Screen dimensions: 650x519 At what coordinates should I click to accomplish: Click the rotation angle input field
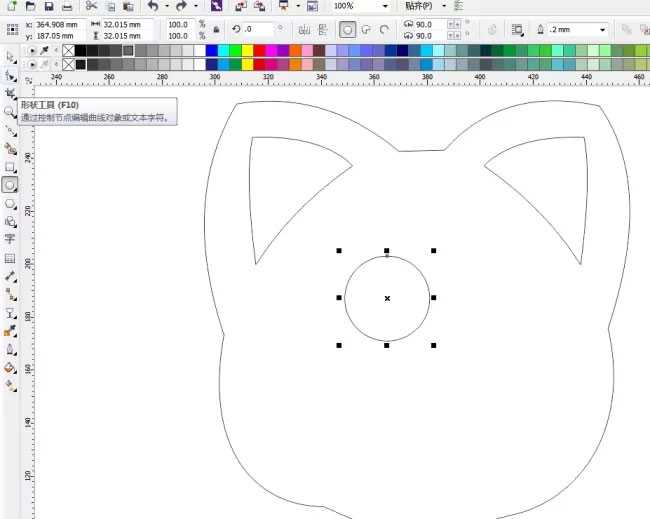tap(257, 29)
